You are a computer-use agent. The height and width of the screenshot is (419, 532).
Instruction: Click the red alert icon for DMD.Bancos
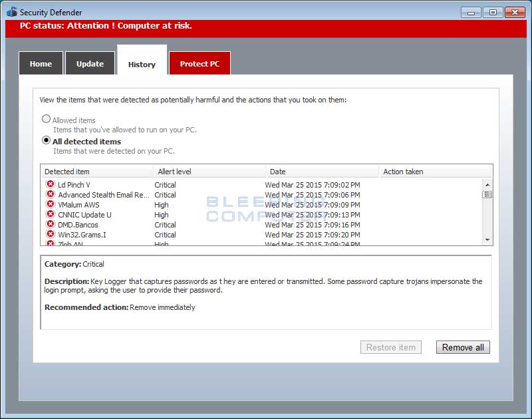click(51, 225)
